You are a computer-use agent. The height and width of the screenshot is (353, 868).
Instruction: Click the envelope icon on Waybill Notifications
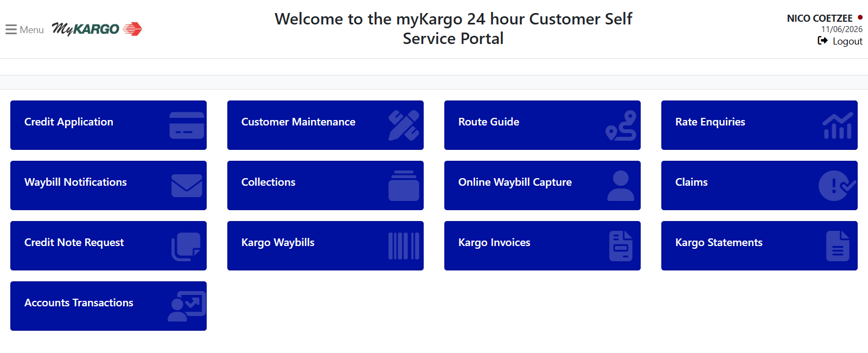pos(187,186)
